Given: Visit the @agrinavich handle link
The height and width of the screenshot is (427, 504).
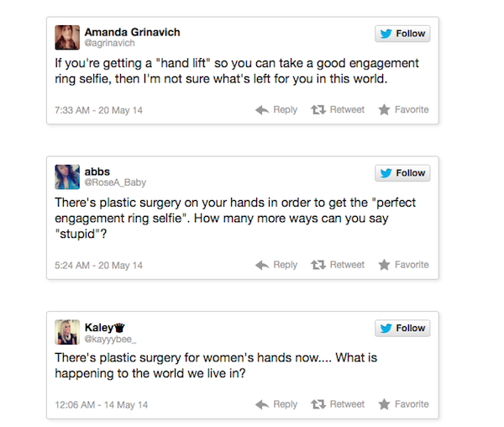Looking at the screenshot, I should (x=108, y=43).
